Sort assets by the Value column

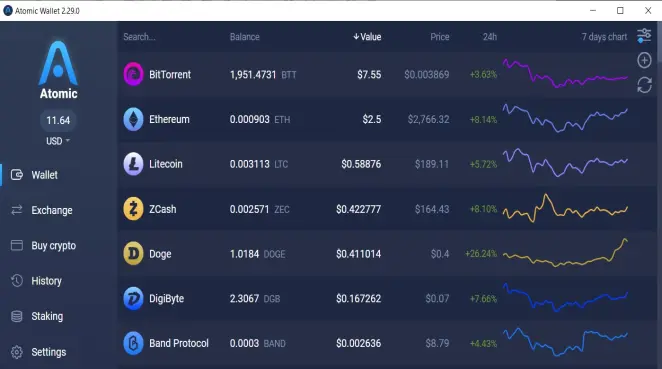coord(367,37)
